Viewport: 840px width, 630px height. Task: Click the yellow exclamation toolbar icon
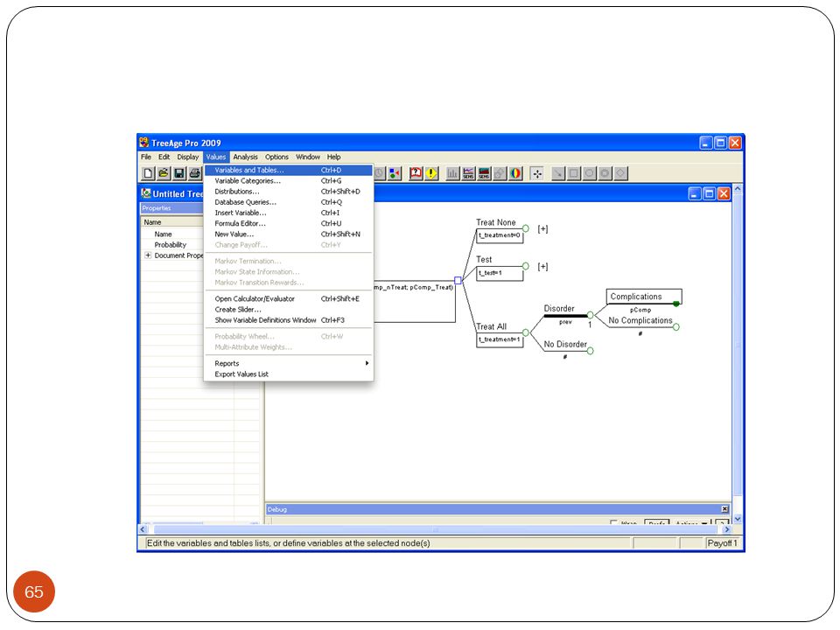[431, 173]
